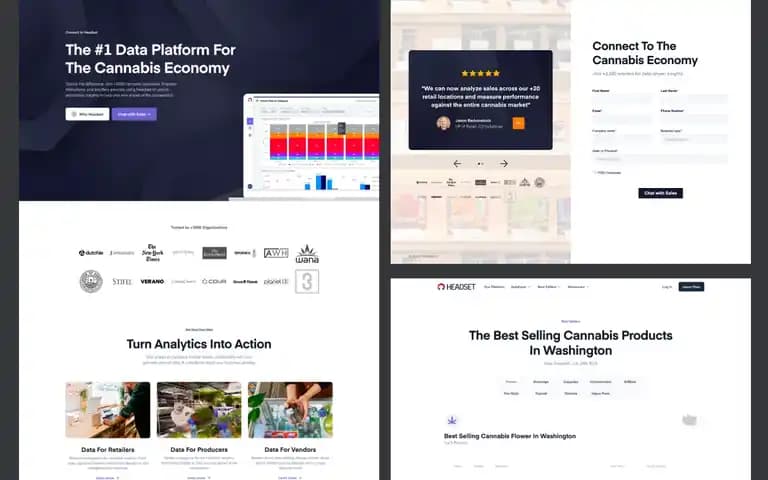768x480 pixels.
Task: Click the learn more link under Data For Producers
Action: pyautogui.click(x=198, y=478)
